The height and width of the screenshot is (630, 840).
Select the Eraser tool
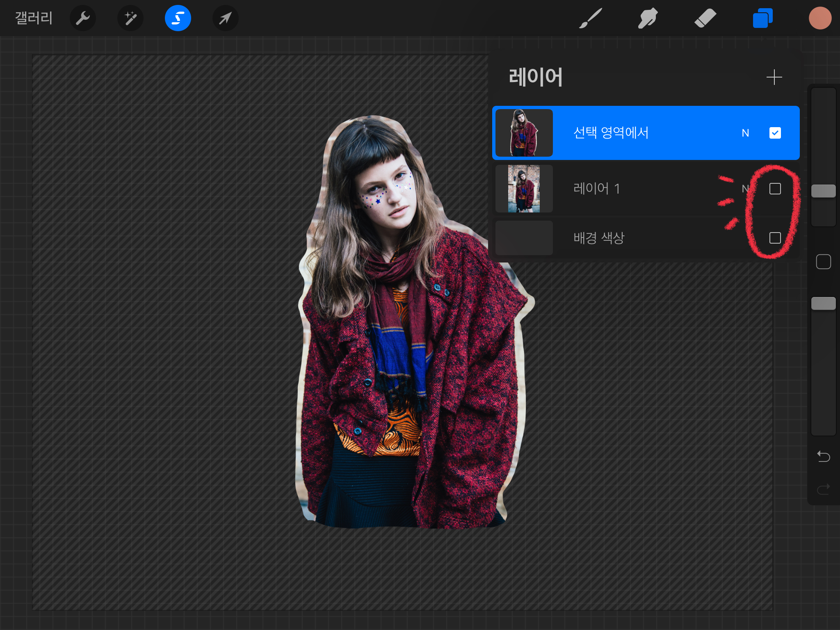[705, 18]
